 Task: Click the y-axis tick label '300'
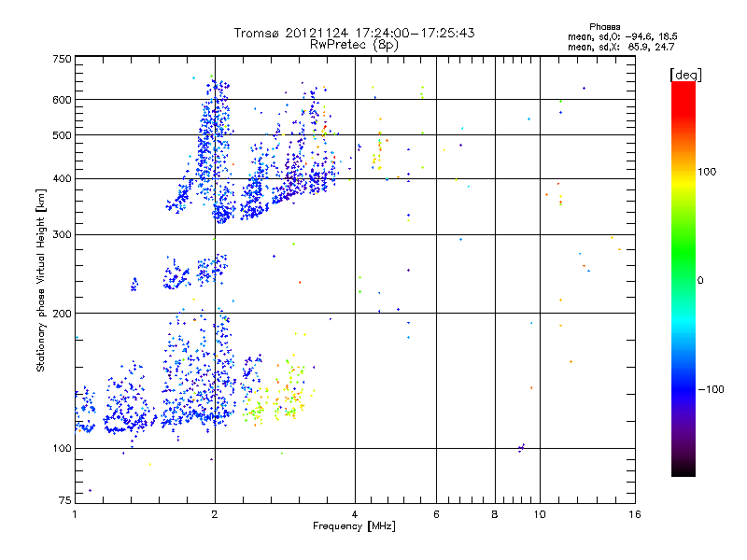tap(62, 235)
